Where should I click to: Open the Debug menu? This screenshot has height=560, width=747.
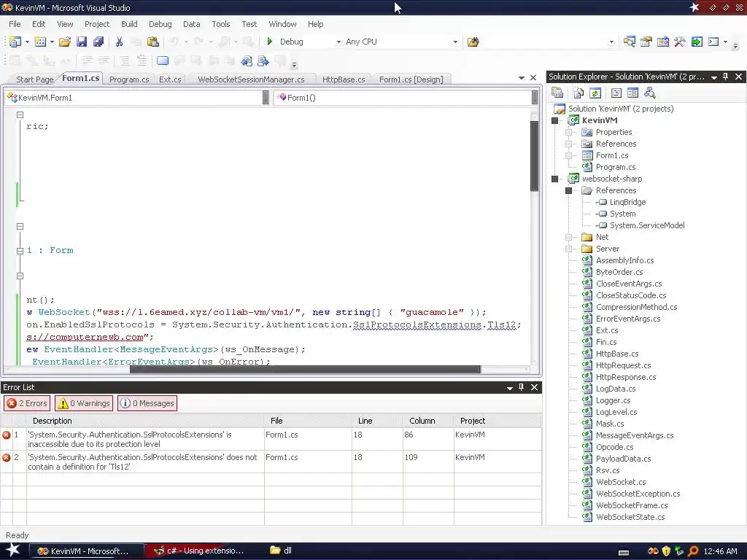click(x=160, y=24)
